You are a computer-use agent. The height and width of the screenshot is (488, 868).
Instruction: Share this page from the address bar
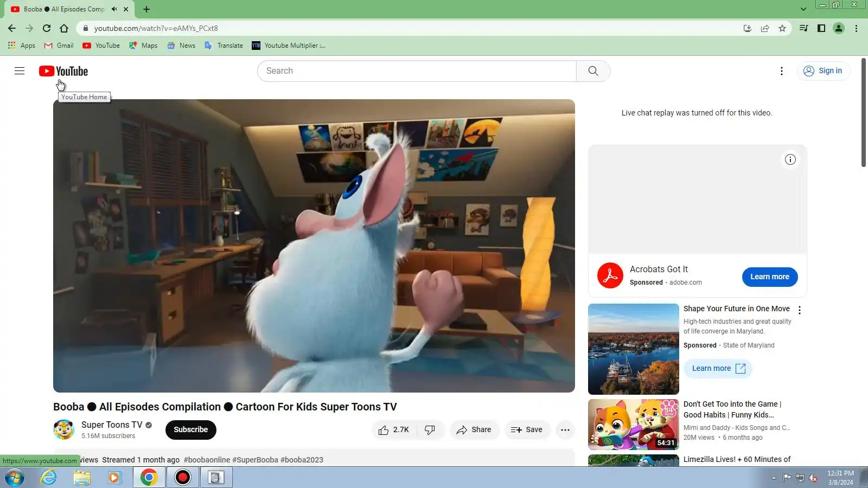click(x=765, y=28)
